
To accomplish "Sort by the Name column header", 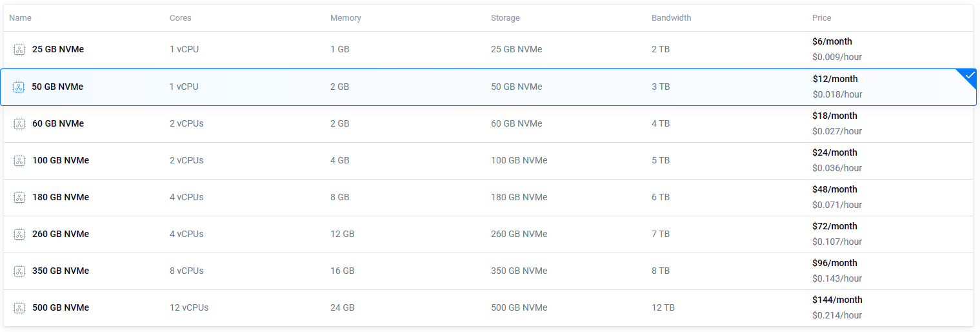I will pos(20,18).
